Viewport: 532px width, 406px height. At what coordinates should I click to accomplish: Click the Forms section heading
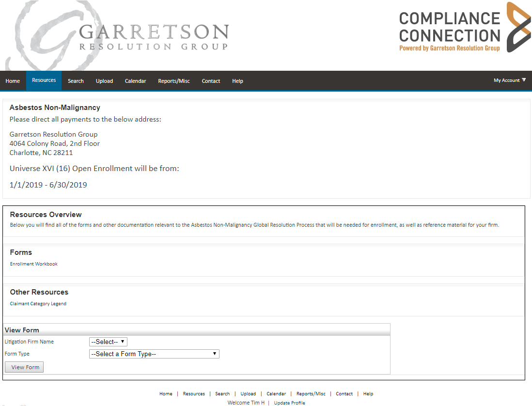click(21, 252)
